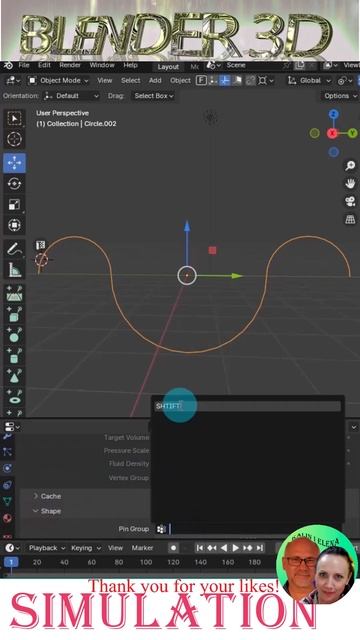Click the search field containing SHTIFT
This screenshot has width=360, height=640.
click(x=247, y=406)
